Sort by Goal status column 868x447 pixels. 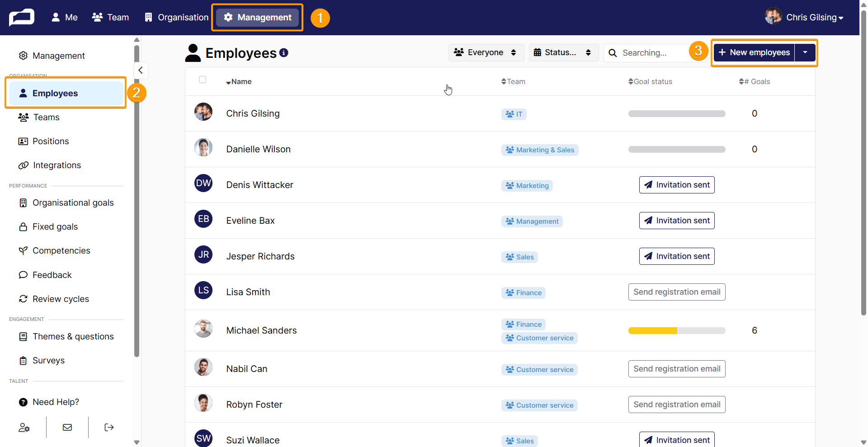(x=650, y=82)
